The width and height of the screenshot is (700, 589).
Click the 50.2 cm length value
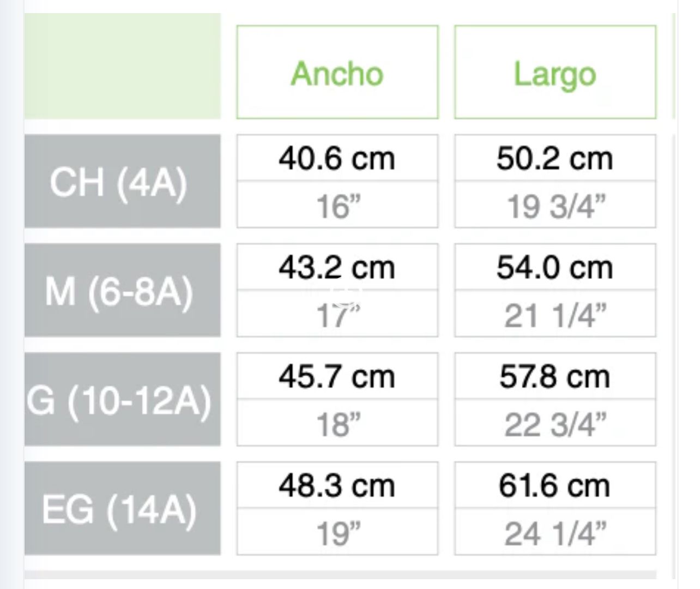pos(555,159)
